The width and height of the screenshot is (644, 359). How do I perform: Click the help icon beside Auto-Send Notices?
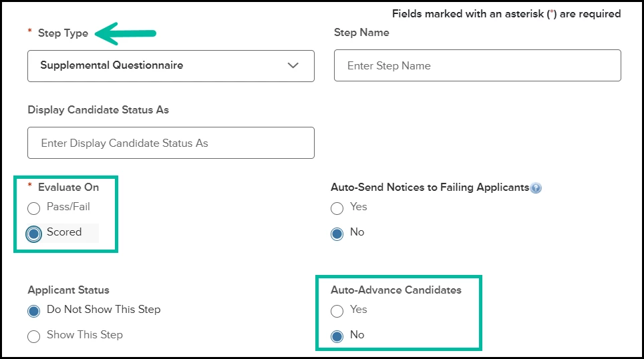[536, 188]
